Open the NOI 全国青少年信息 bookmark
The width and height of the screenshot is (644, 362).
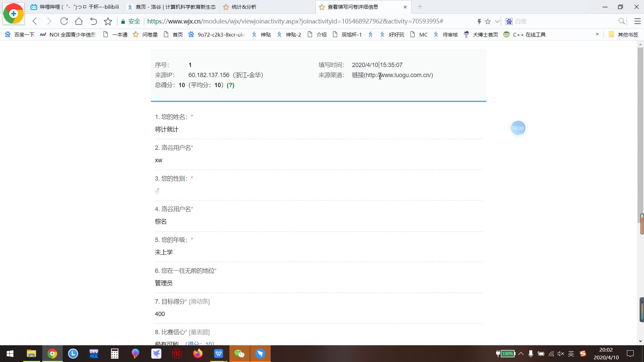[x=68, y=35]
